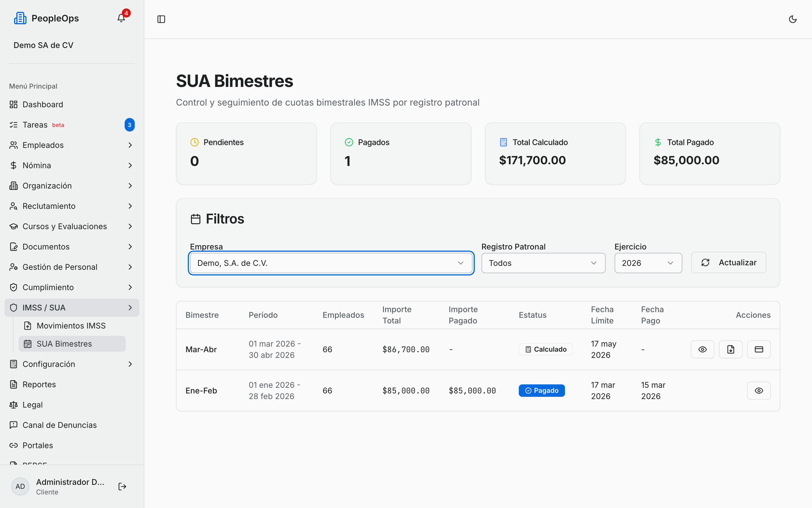Expand Cursos y Evaluaciones menu
Screen dimensions: 812x508
click(72, 226)
